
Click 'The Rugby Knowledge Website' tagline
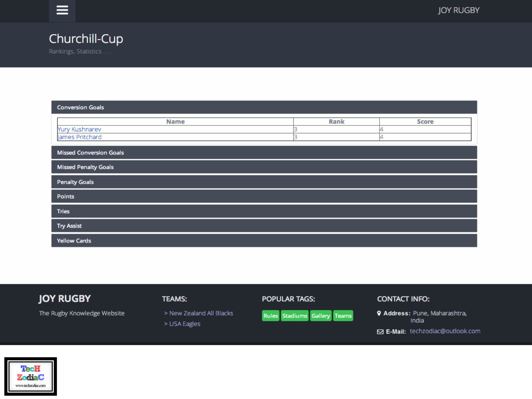[82, 313]
